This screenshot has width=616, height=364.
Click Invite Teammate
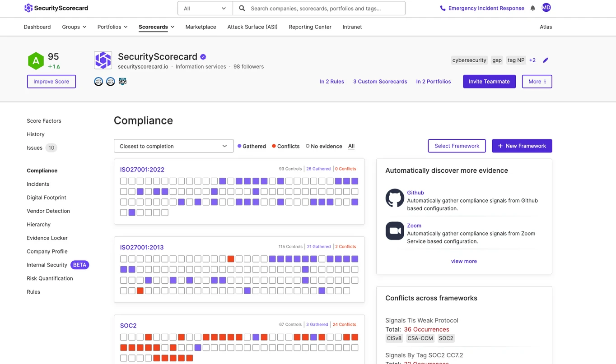tap(489, 82)
